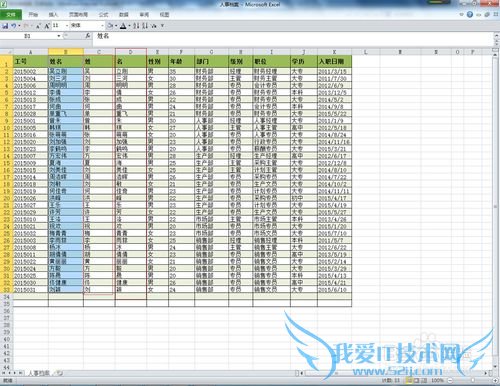The width and height of the screenshot is (500, 386).
Task: Switch to the 视图 View ribbon tab
Action: coord(164,15)
